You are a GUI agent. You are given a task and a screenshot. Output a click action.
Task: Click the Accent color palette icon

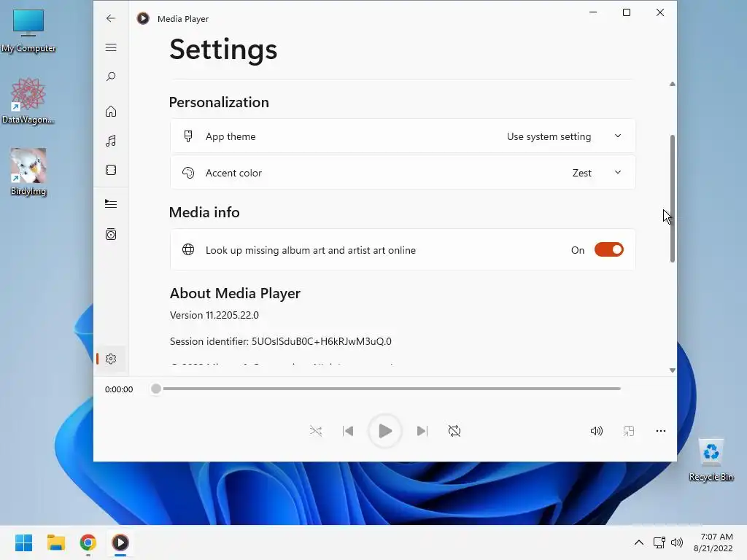point(188,173)
